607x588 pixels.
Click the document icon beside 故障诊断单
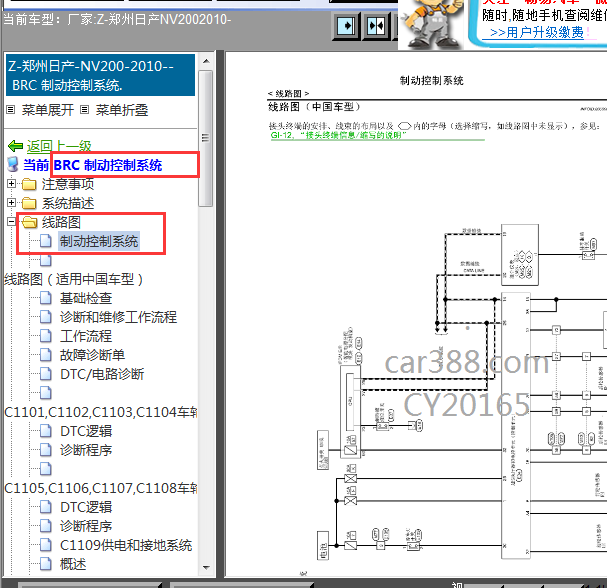click(46, 355)
